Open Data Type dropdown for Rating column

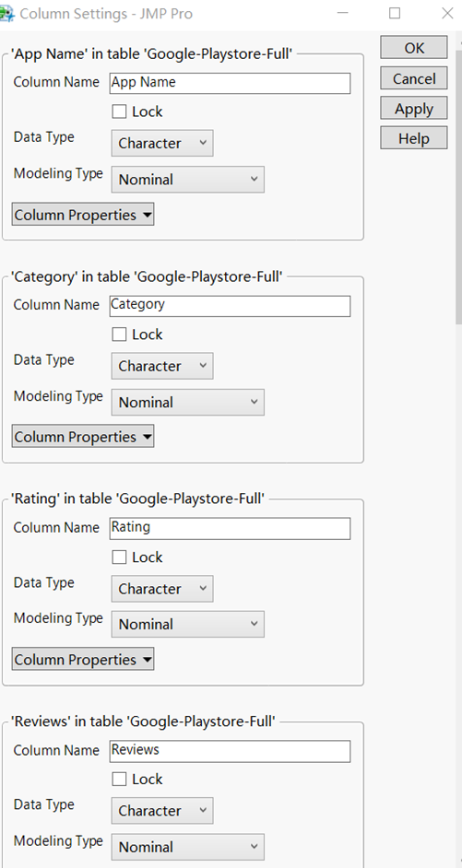click(x=161, y=589)
